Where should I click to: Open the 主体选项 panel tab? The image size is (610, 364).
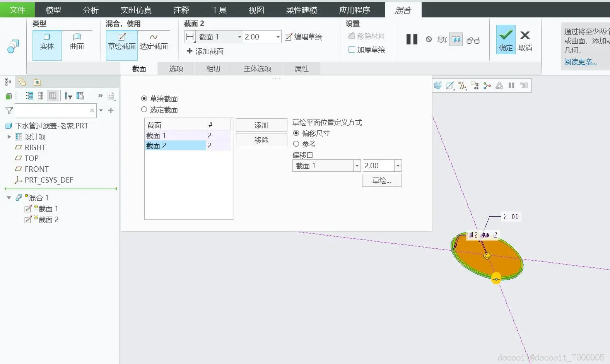258,68
